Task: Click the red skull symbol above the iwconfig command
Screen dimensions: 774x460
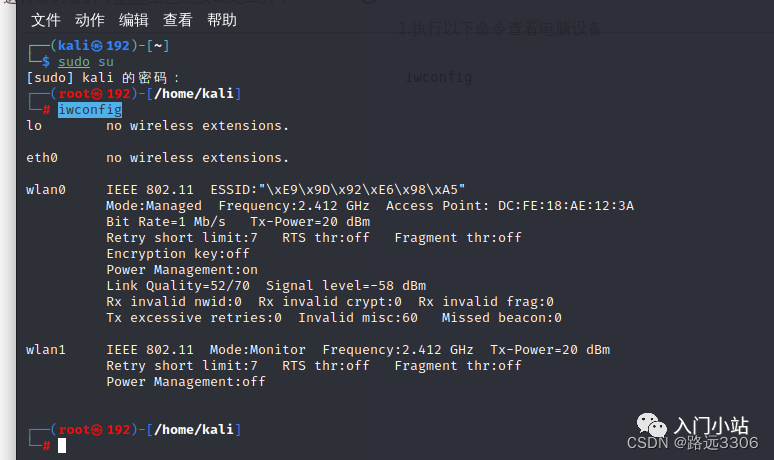Action: [x=97, y=94]
